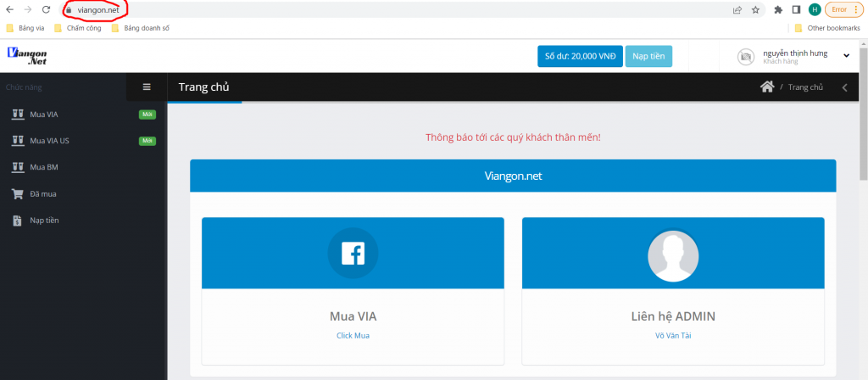
Task: Click the Mua BM sidebar icon
Action: 17,167
